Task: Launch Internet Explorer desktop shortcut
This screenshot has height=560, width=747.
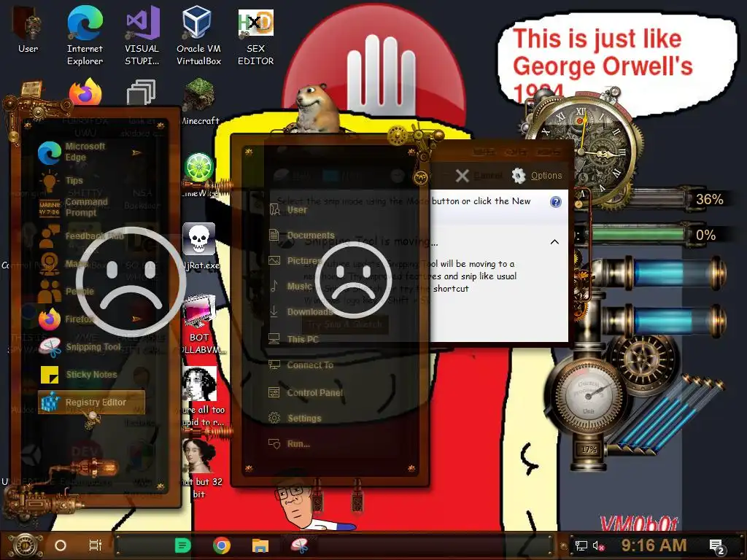Action: pyautogui.click(x=85, y=36)
